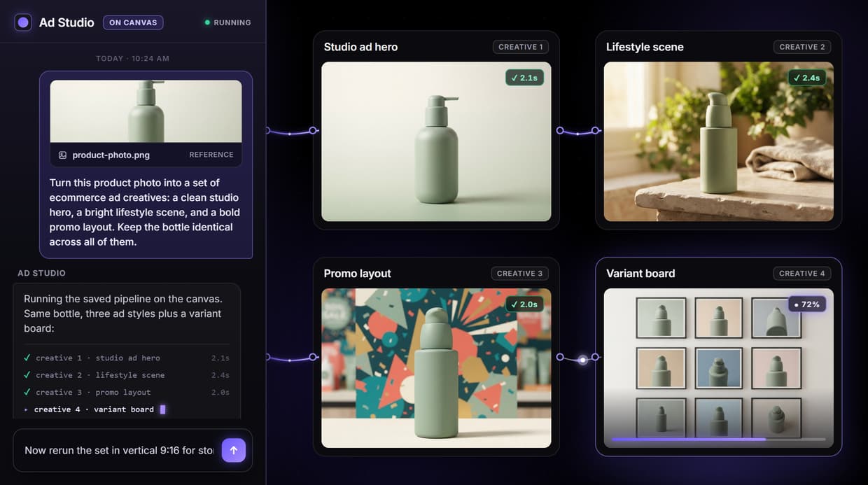Click the 2.1s time in the log

[x=220, y=358]
